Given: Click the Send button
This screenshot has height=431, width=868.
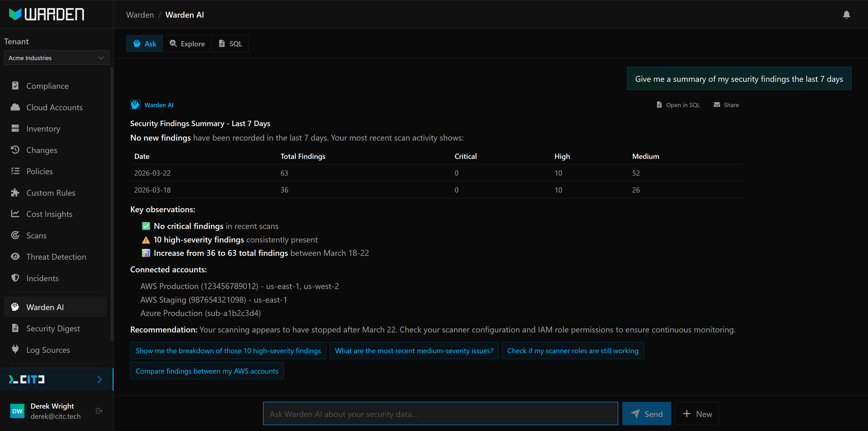Looking at the screenshot, I should coord(646,413).
